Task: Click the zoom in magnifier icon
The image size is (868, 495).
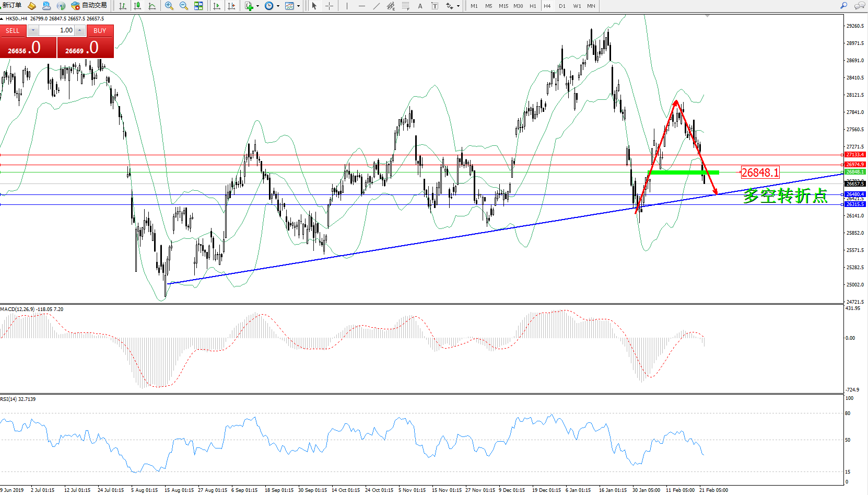Action: pyautogui.click(x=169, y=6)
